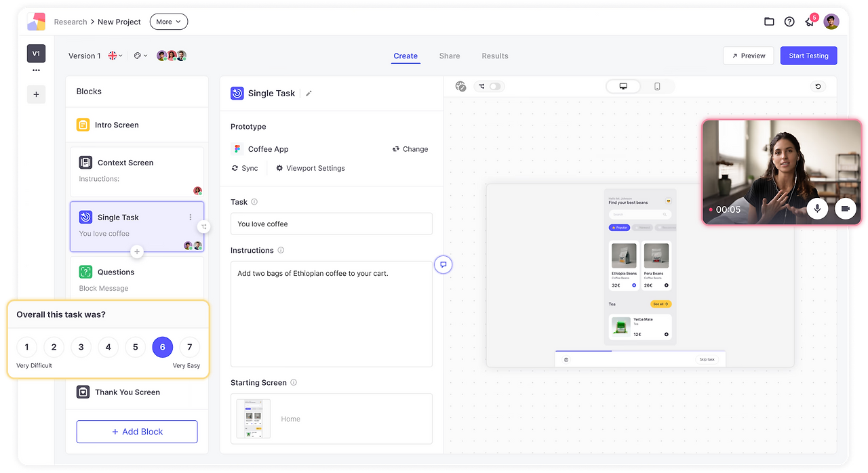Click the Task input field
868x473 pixels.
point(332,224)
